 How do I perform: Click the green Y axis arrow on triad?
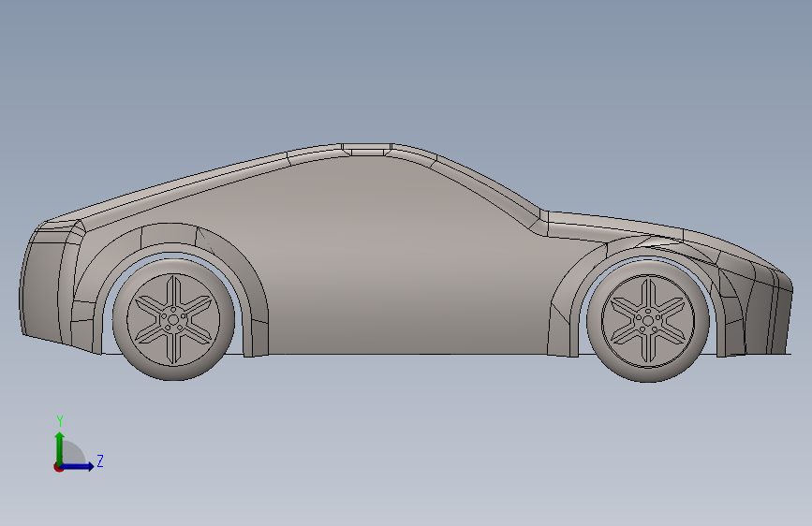tap(60, 447)
